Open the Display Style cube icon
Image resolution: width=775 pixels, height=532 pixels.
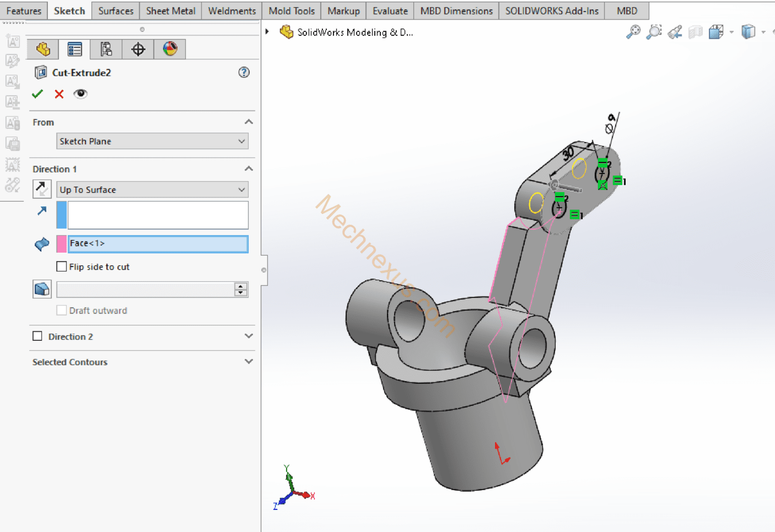pyautogui.click(x=748, y=31)
